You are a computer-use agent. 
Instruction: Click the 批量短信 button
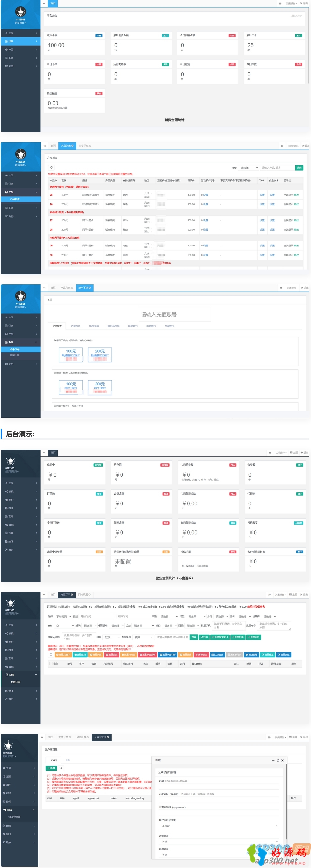(x=254, y=637)
